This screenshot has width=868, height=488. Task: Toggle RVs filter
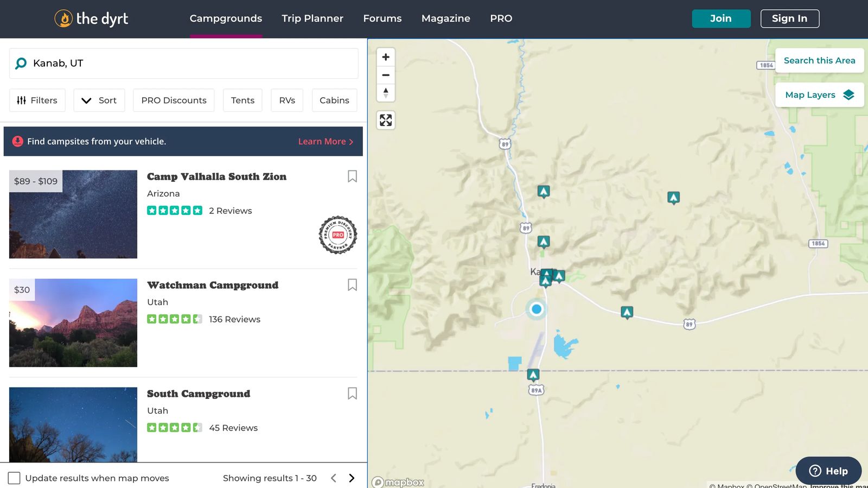[x=287, y=100]
